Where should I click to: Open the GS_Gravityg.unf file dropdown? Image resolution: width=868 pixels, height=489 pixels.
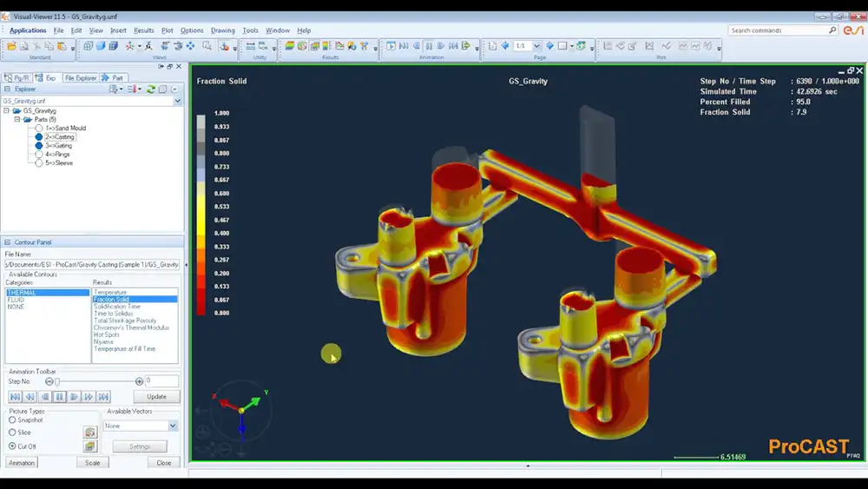point(177,101)
